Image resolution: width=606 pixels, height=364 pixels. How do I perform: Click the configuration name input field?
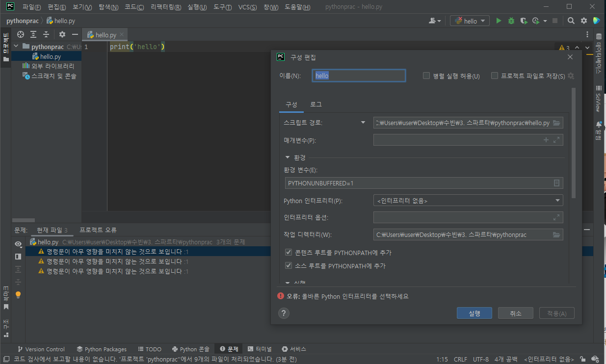(x=359, y=76)
